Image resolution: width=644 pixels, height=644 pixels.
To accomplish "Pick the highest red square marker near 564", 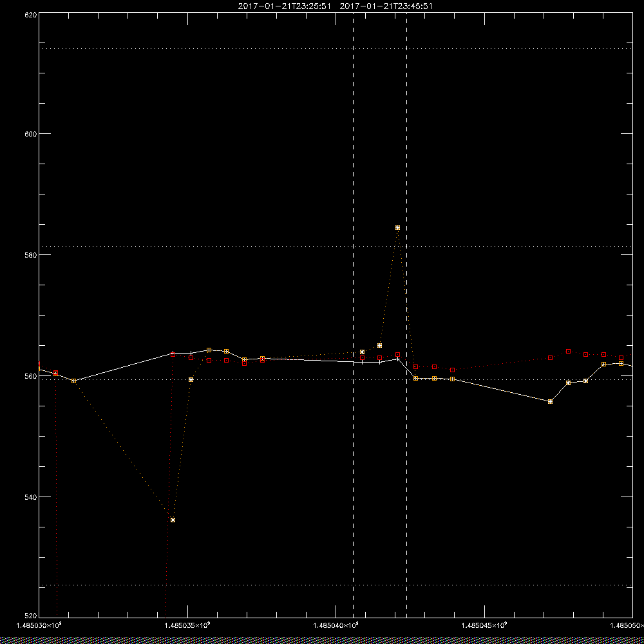I will (x=568, y=351).
